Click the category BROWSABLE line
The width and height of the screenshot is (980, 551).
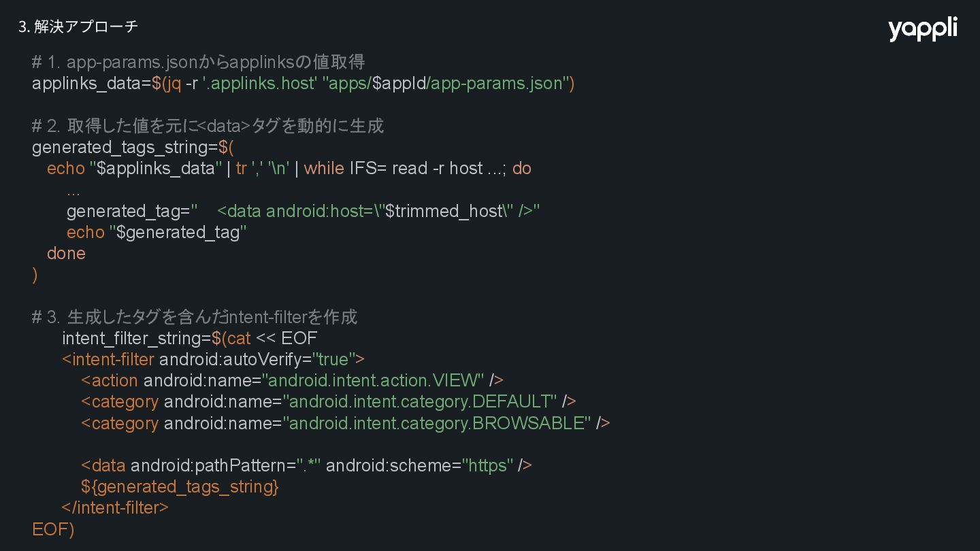pyautogui.click(x=346, y=423)
